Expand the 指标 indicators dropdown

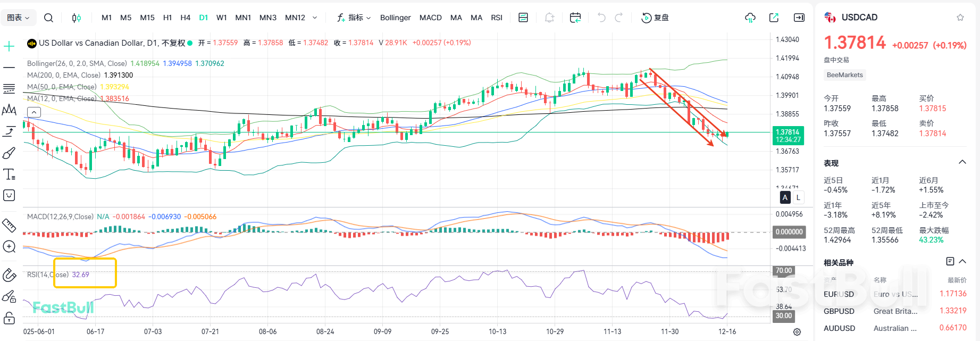coord(354,18)
